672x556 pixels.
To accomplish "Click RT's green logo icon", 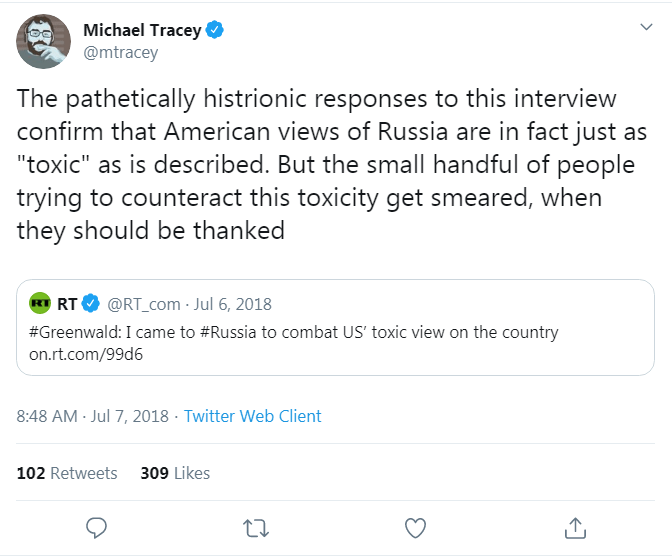I will pos(40,303).
